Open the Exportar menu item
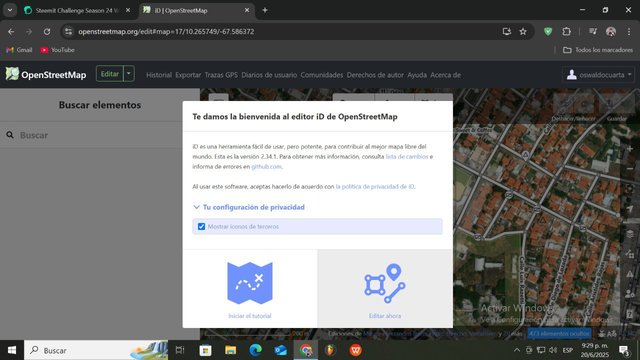The image size is (640, 360). (188, 75)
